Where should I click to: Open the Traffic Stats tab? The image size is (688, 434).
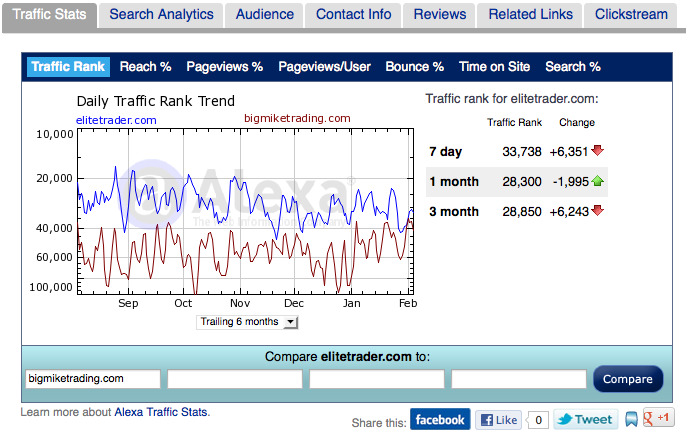[x=49, y=15]
